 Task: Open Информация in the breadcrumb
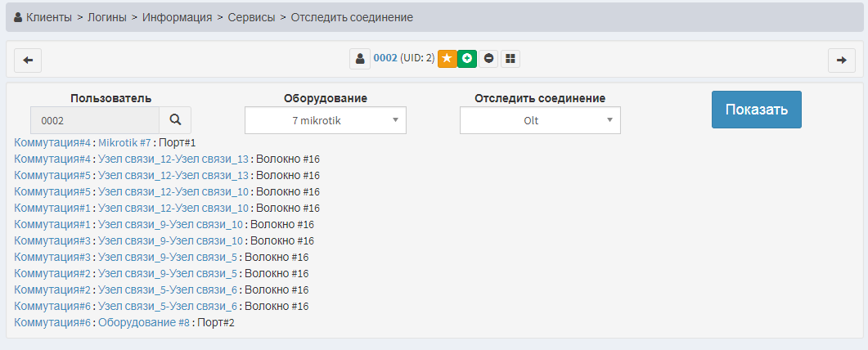tap(177, 16)
